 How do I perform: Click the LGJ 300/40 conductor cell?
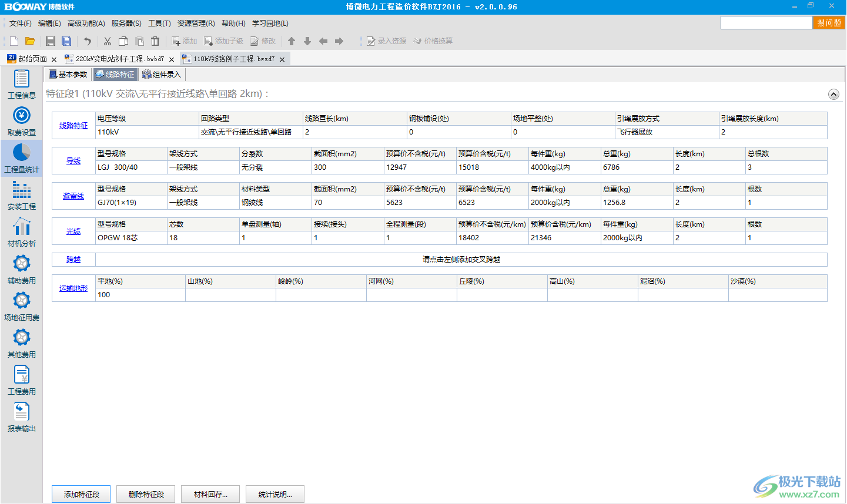[131, 167]
